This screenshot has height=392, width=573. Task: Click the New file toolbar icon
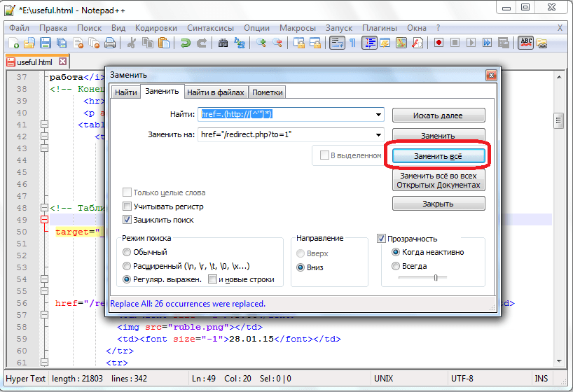point(13,43)
